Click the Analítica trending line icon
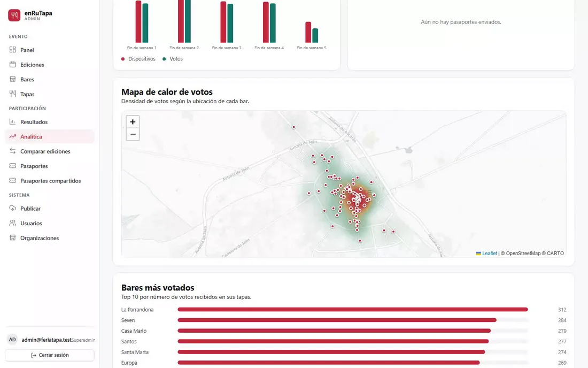588x368 pixels. [x=13, y=136]
